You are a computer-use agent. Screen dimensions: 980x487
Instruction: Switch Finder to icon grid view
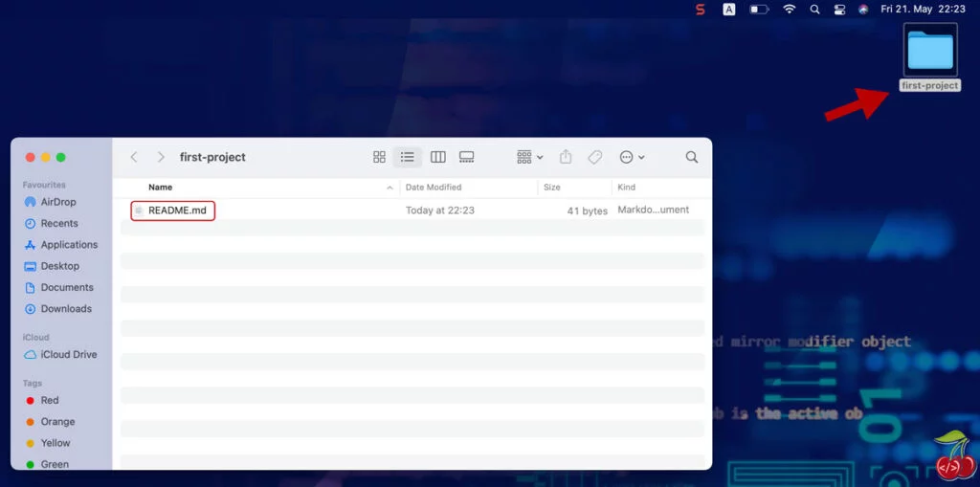(x=379, y=157)
